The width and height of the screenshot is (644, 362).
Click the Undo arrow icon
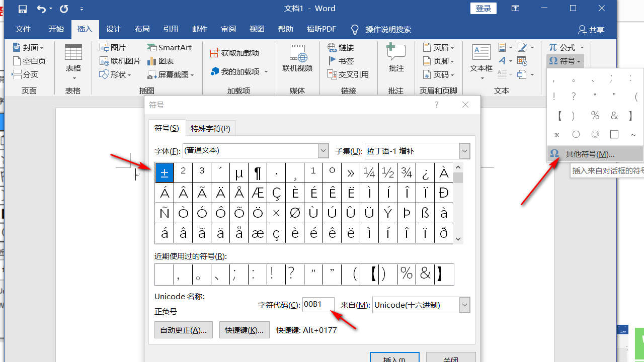tap(41, 9)
